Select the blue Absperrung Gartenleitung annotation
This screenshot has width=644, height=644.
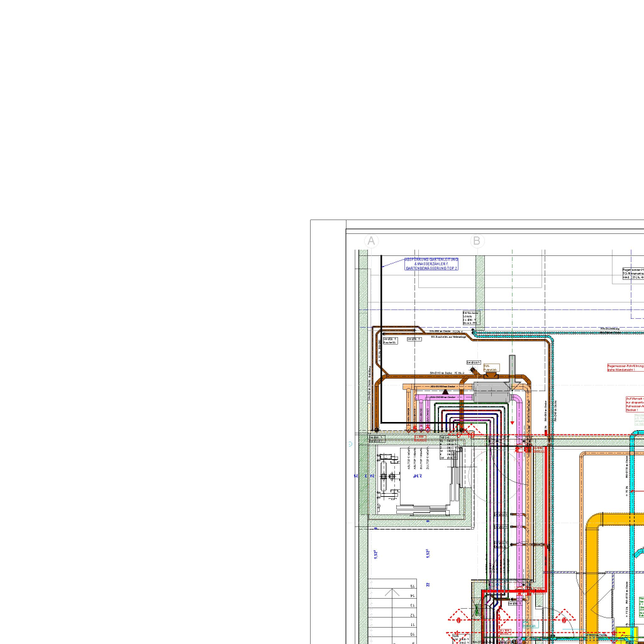pos(431,264)
